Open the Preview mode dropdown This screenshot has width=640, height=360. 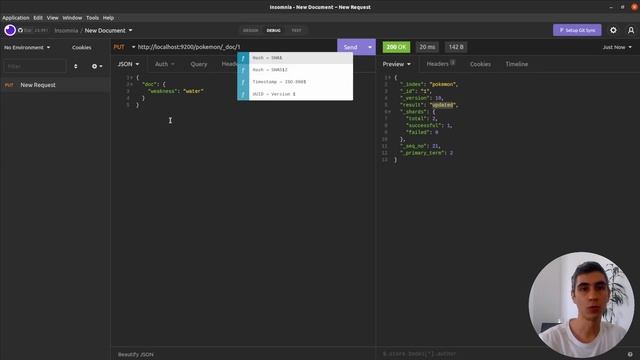[x=396, y=64]
